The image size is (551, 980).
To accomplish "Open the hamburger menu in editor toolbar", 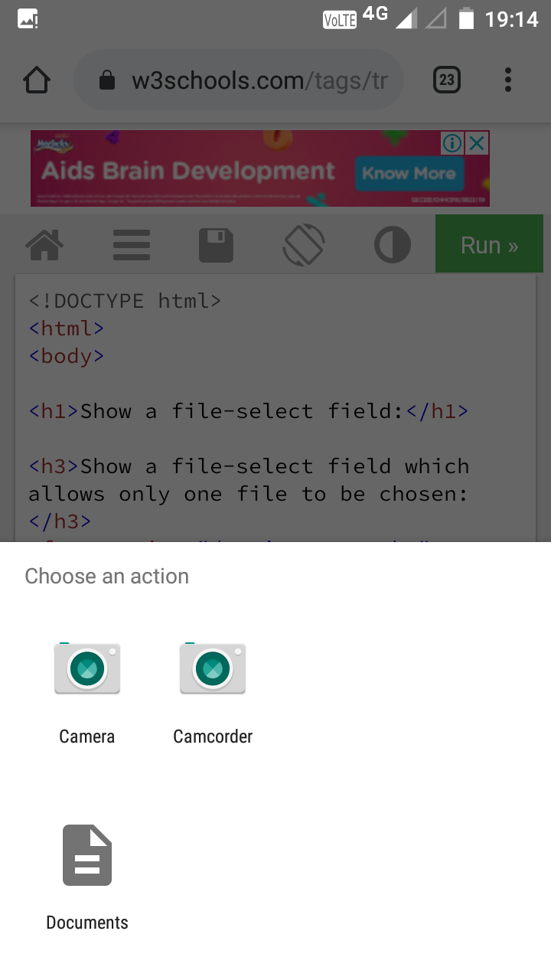I will click(x=131, y=246).
